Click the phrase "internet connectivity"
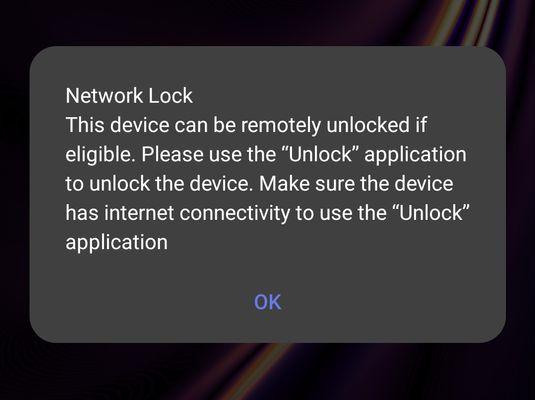Viewport: 535px width, 400px height. [197, 213]
